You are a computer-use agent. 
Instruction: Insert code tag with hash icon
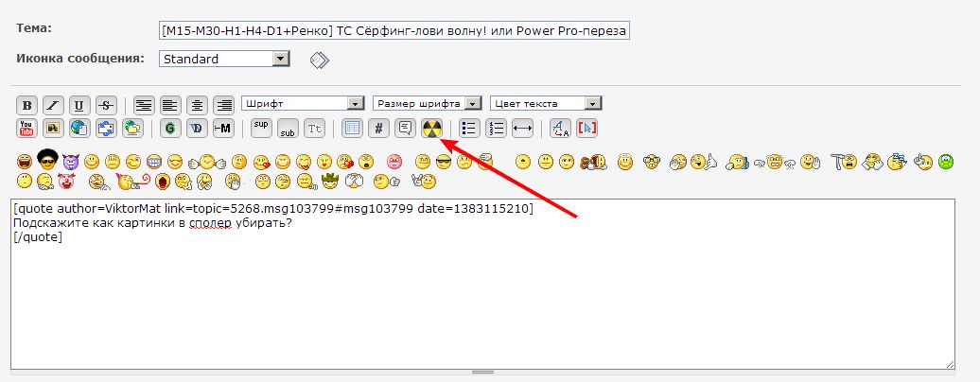(378, 129)
